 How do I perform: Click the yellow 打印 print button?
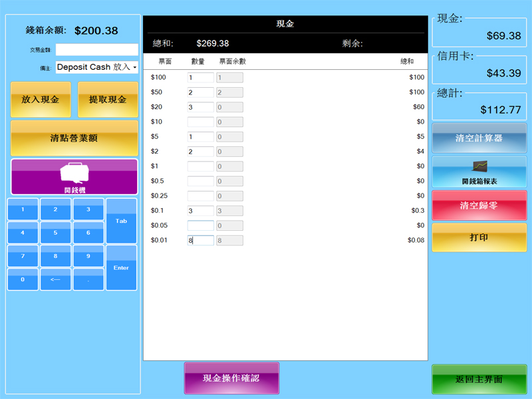coord(479,237)
